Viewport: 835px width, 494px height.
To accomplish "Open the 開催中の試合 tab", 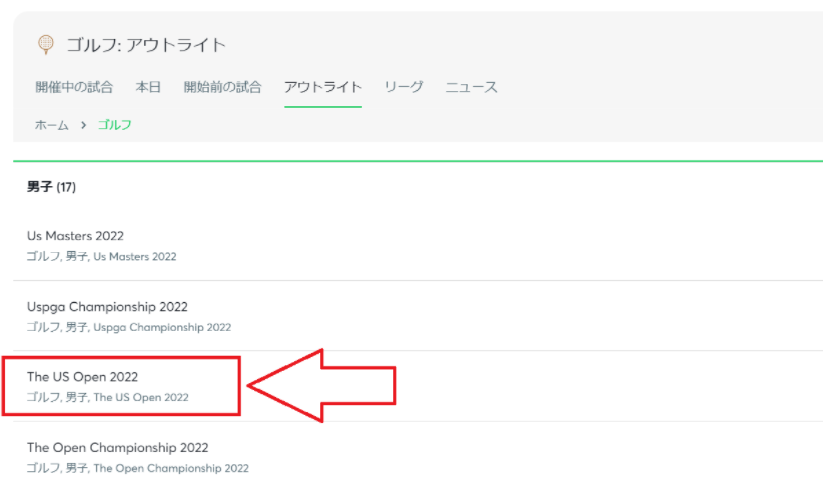I will pyautogui.click(x=74, y=87).
